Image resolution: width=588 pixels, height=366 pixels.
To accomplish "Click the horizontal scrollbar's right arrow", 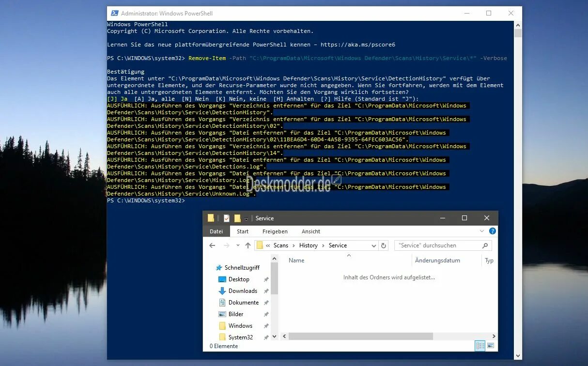I will tap(494, 336).
